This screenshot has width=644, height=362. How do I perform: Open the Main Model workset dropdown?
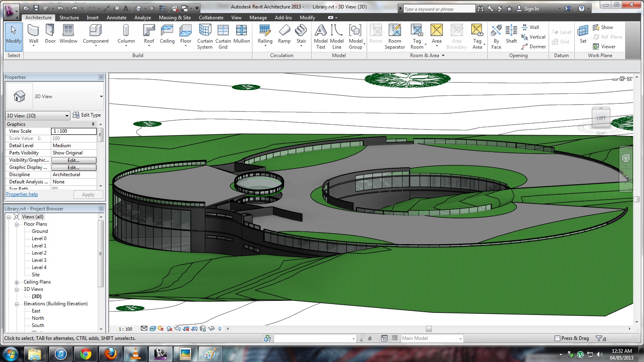(460, 339)
